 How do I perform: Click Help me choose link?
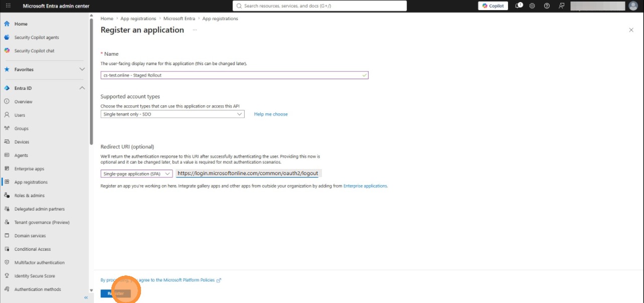click(271, 114)
